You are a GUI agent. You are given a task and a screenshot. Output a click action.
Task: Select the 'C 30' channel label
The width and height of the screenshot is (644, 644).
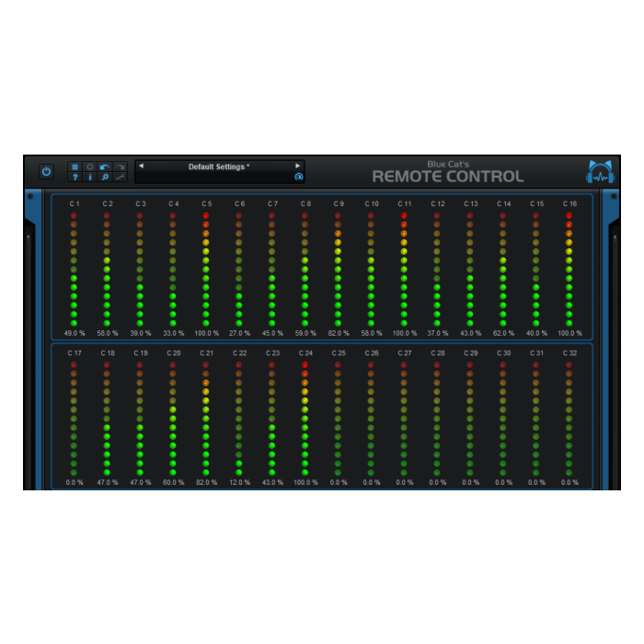pos(503,352)
